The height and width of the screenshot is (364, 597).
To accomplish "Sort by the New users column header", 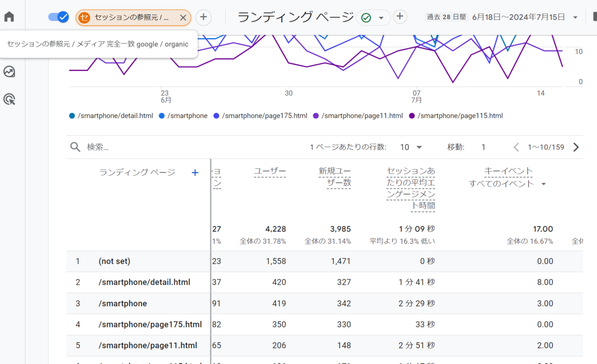I will (x=335, y=178).
